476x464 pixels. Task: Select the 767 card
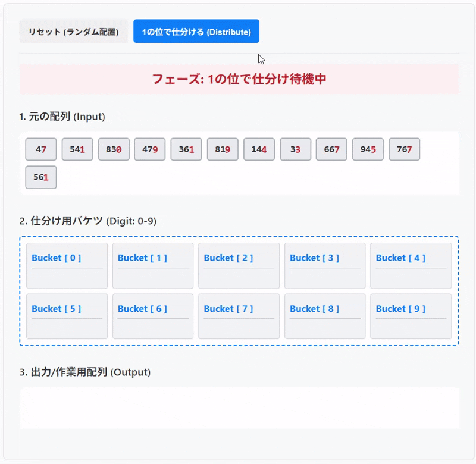(404, 149)
